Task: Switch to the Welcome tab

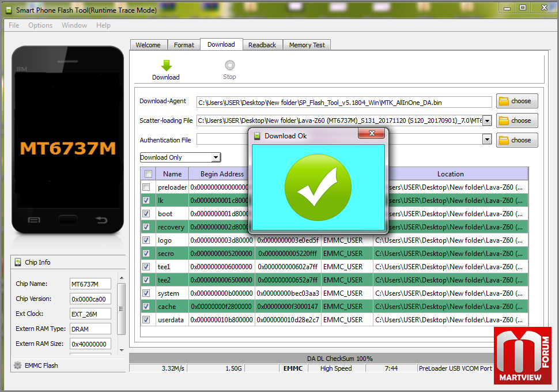Action: click(x=148, y=45)
